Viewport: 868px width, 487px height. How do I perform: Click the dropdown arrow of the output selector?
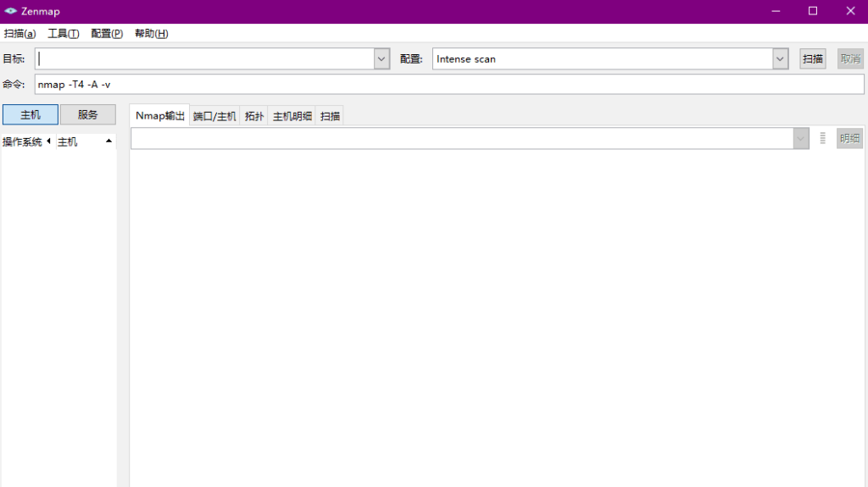tap(800, 138)
